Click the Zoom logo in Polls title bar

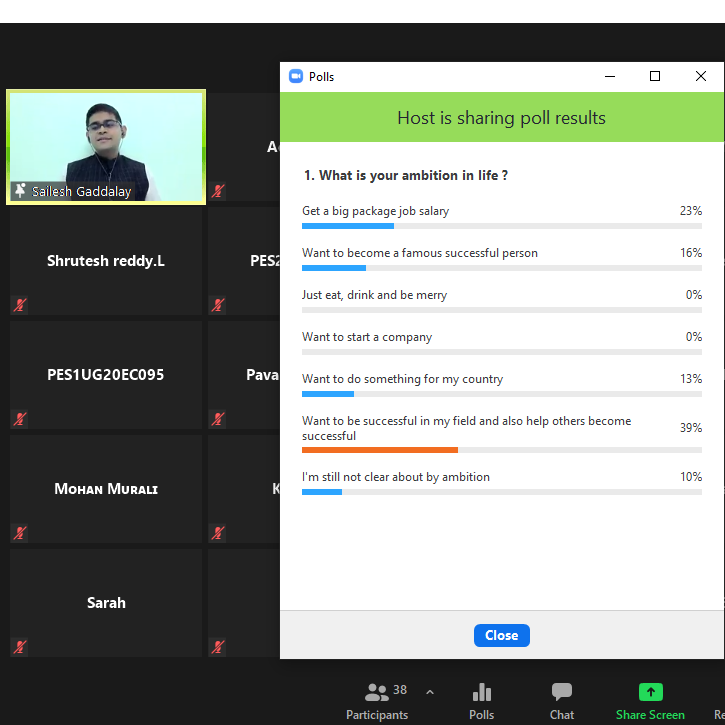(296, 77)
